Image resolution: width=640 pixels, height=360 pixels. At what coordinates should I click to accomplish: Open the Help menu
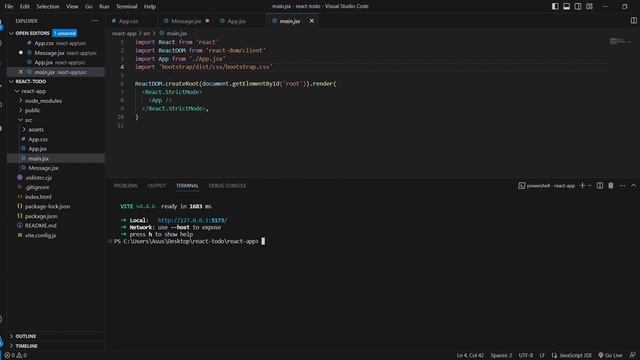pyautogui.click(x=150, y=7)
